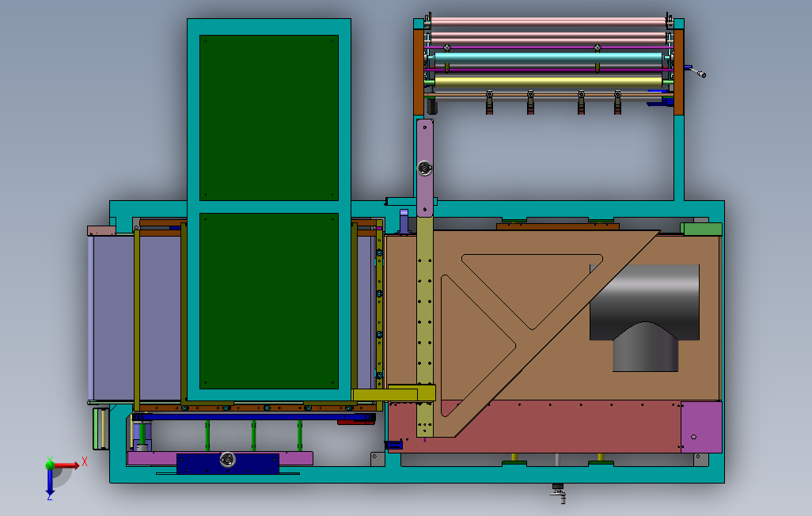
Task: Select the lower dark green panel
Action: click(269, 301)
